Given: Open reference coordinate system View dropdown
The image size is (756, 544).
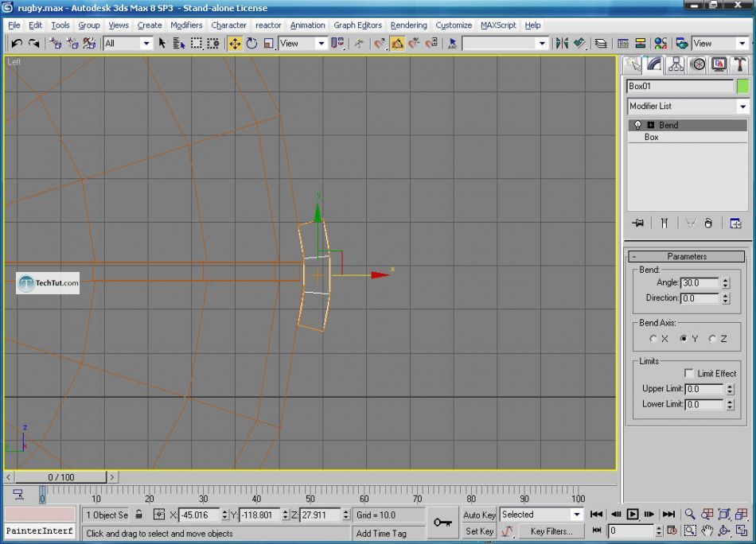Looking at the screenshot, I should pos(302,44).
